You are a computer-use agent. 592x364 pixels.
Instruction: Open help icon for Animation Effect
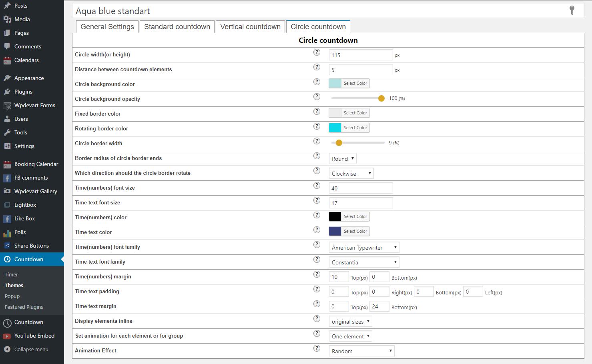(317, 348)
